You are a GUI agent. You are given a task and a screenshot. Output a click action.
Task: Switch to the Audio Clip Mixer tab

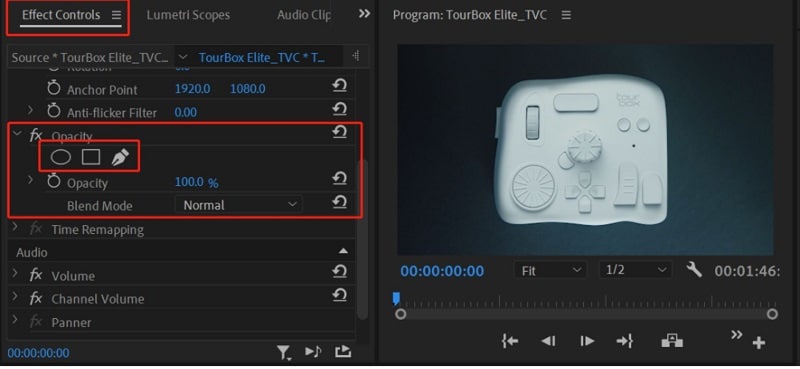pyautogui.click(x=303, y=15)
